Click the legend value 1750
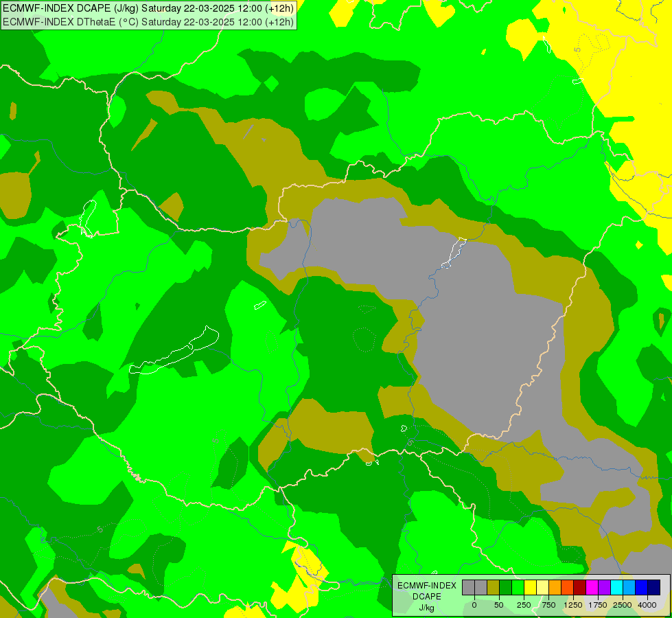 [x=598, y=605]
